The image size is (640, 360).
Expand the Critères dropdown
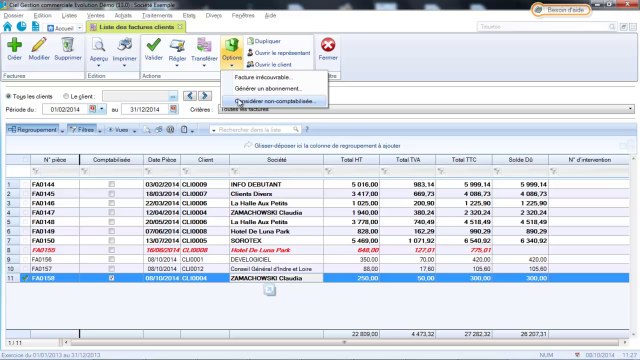pos(631,109)
